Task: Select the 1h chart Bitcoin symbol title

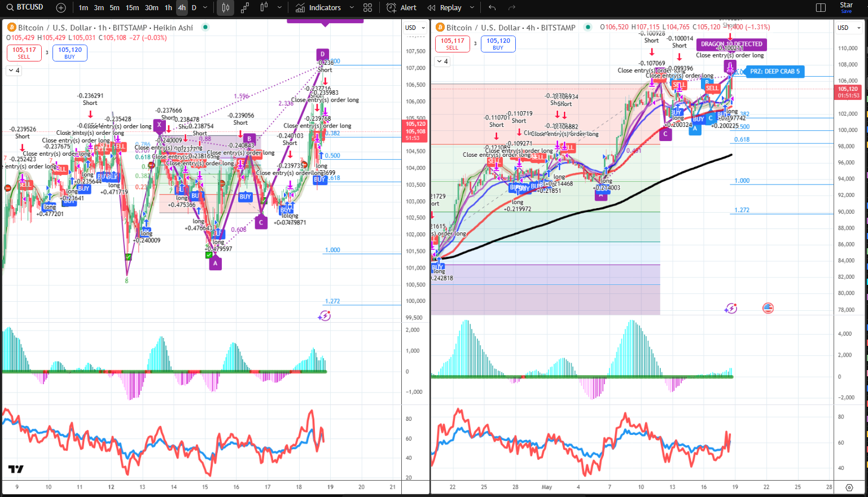Action: (106, 28)
